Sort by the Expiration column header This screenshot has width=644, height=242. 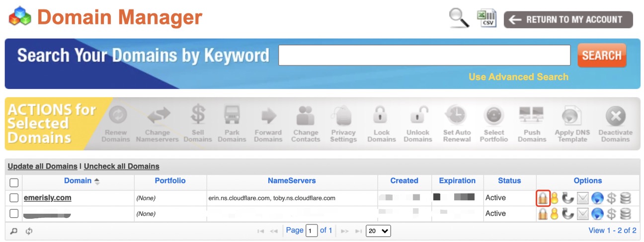[457, 181]
